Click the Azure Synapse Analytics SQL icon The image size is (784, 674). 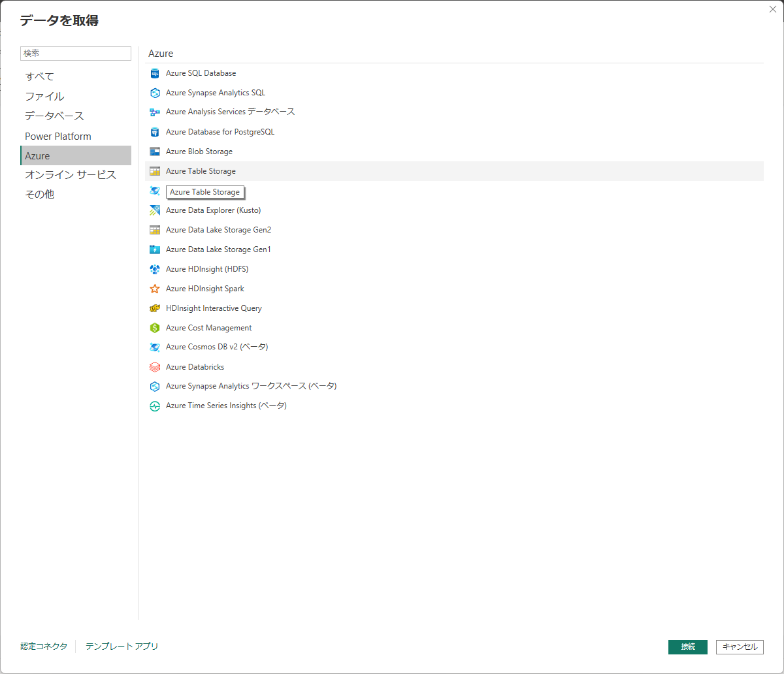[155, 93]
